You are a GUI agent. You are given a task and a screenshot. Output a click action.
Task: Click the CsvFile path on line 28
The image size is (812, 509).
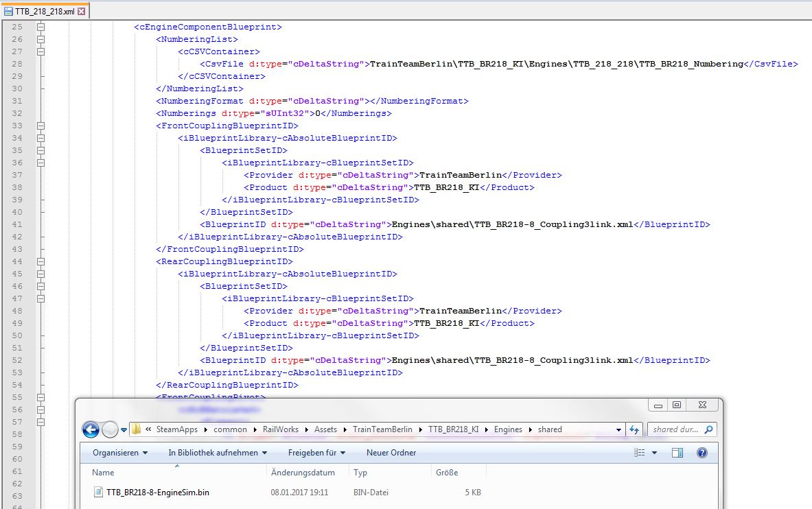click(557, 64)
